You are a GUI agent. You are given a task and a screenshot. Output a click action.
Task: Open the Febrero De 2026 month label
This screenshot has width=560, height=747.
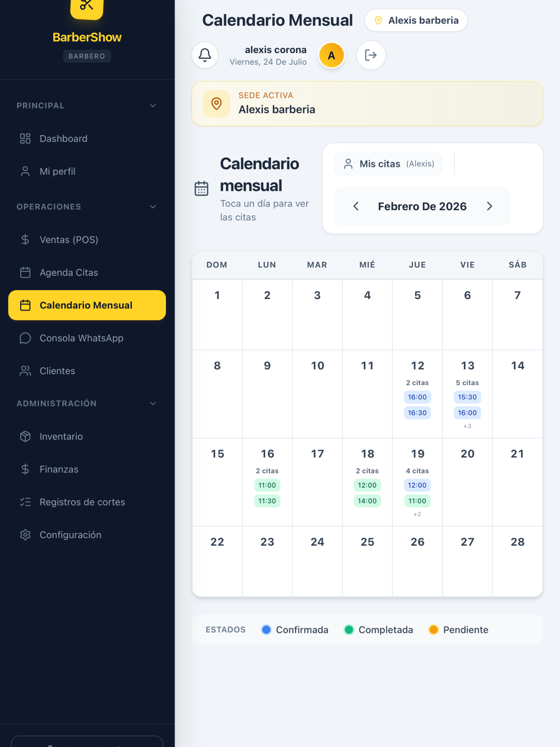pyautogui.click(x=422, y=206)
